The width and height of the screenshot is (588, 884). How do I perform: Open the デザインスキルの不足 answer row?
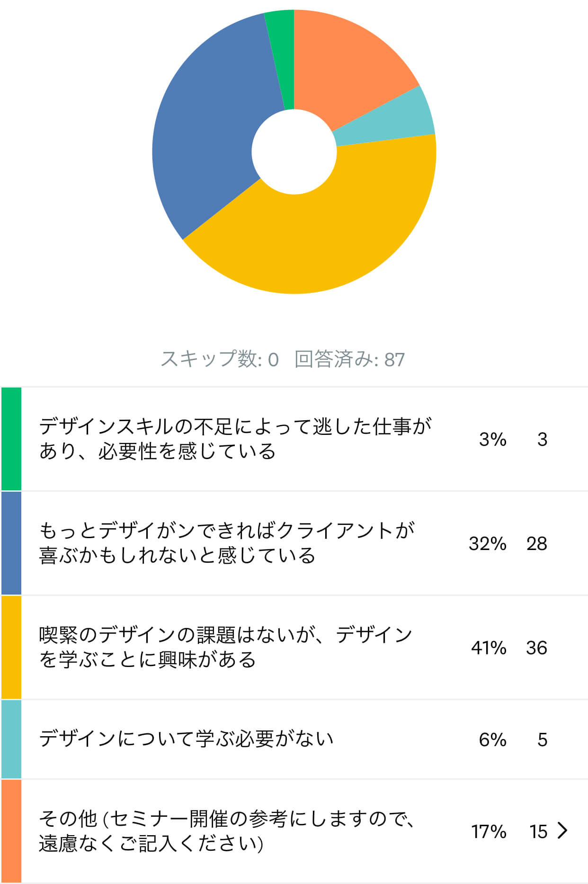click(x=294, y=439)
